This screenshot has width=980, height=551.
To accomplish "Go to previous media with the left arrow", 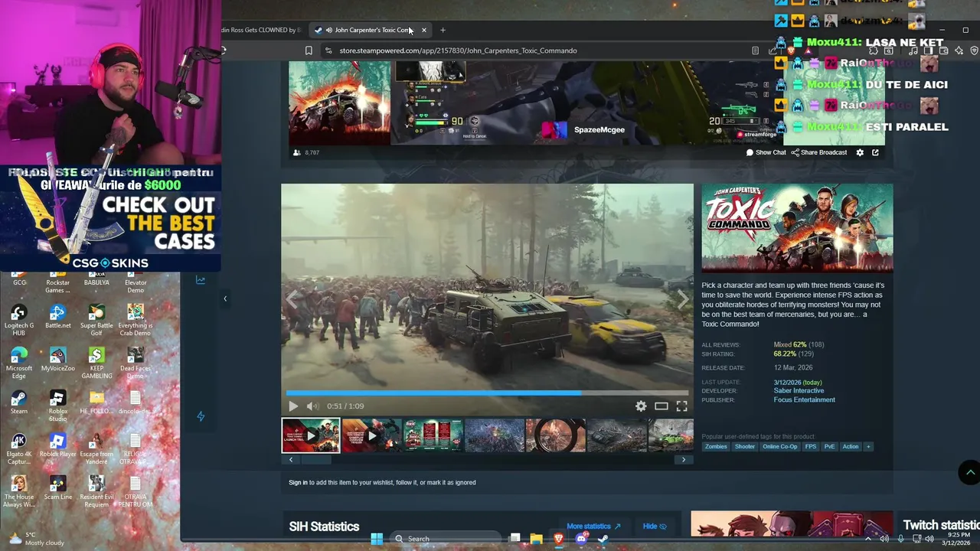I will [x=292, y=300].
